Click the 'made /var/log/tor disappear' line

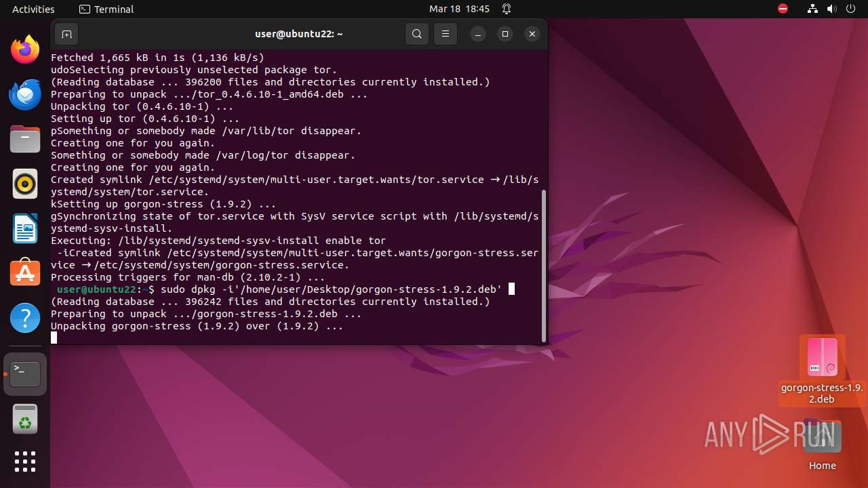(x=203, y=155)
